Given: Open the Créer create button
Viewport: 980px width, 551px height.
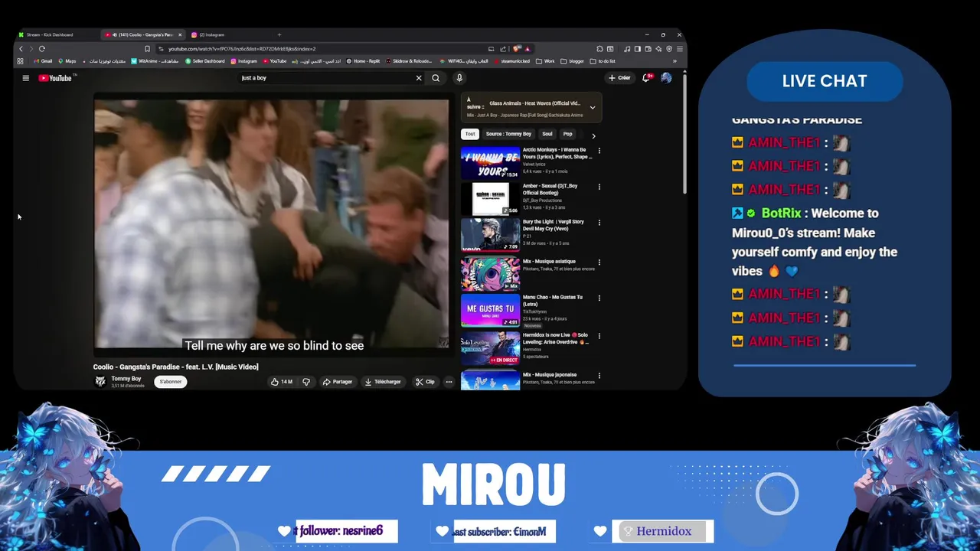Looking at the screenshot, I should (619, 78).
